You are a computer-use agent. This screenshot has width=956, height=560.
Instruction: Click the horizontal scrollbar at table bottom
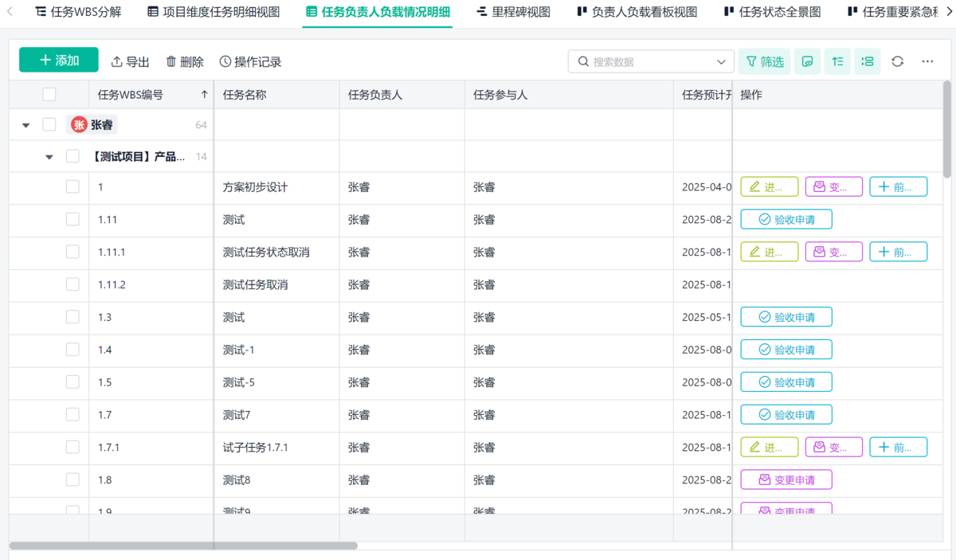[x=183, y=546]
